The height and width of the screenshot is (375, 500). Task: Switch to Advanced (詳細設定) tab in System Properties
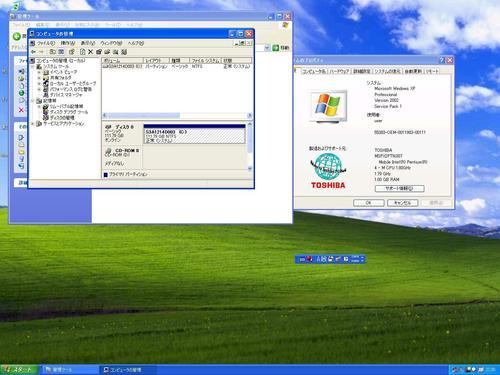click(362, 71)
